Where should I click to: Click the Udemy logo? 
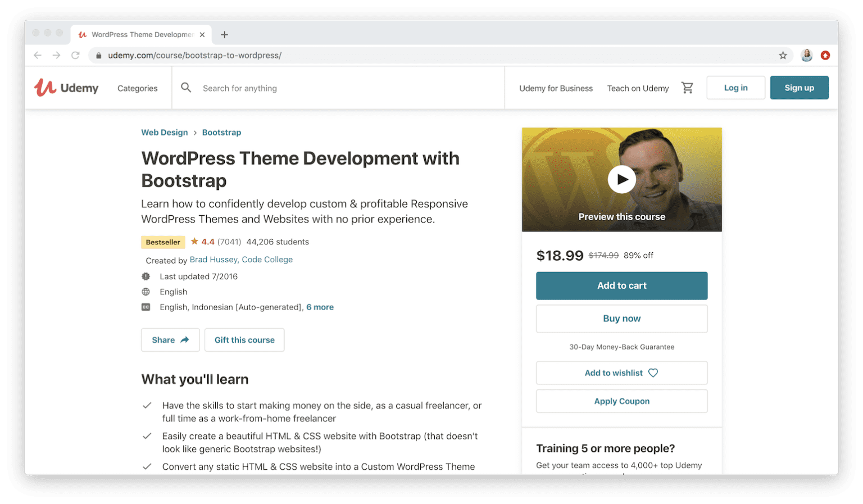pyautogui.click(x=66, y=88)
